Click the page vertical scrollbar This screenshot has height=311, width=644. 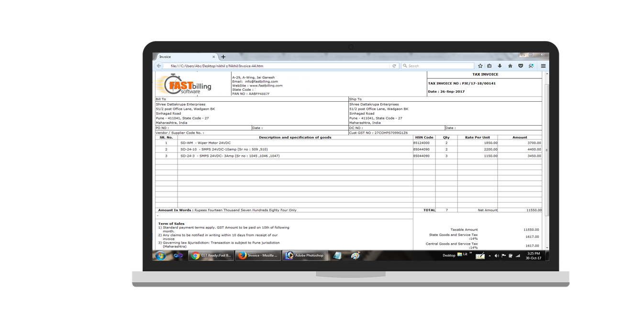click(x=546, y=150)
